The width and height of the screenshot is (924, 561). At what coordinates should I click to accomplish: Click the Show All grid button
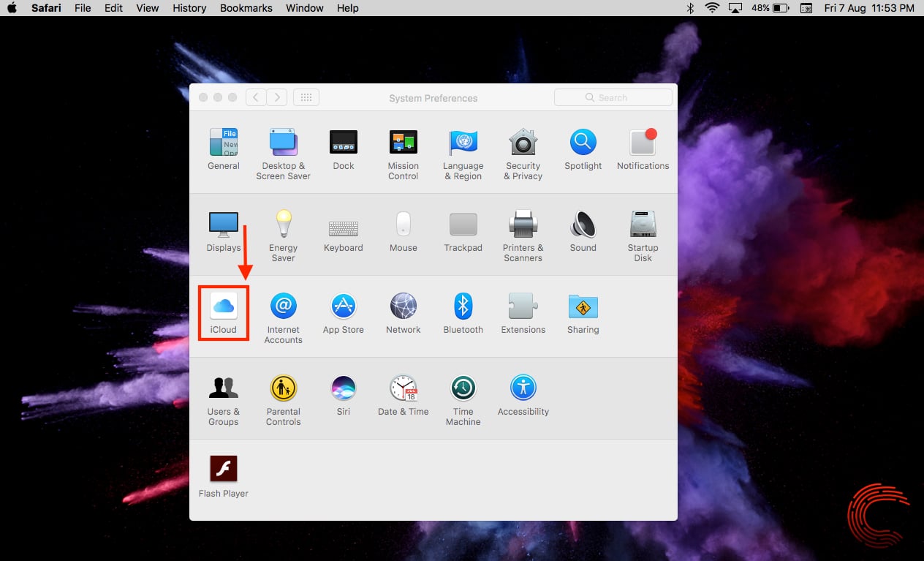[306, 97]
